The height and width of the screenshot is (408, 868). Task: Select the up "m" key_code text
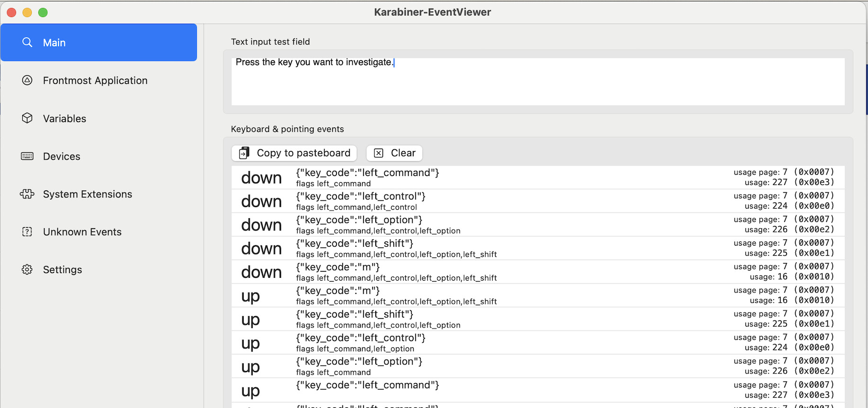tap(338, 291)
